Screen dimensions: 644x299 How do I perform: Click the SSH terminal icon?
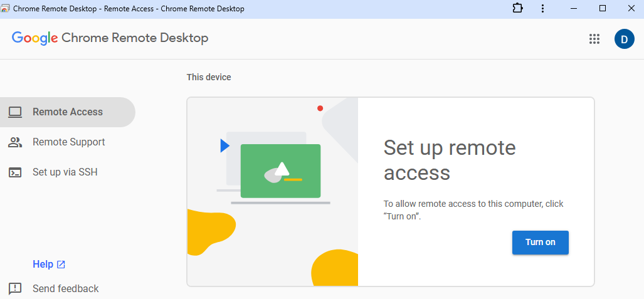pyautogui.click(x=15, y=172)
